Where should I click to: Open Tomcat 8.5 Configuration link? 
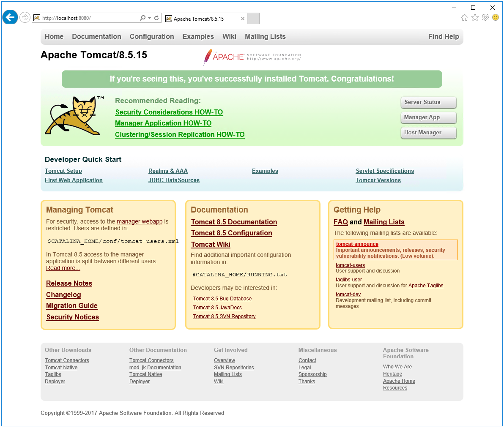(x=231, y=233)
